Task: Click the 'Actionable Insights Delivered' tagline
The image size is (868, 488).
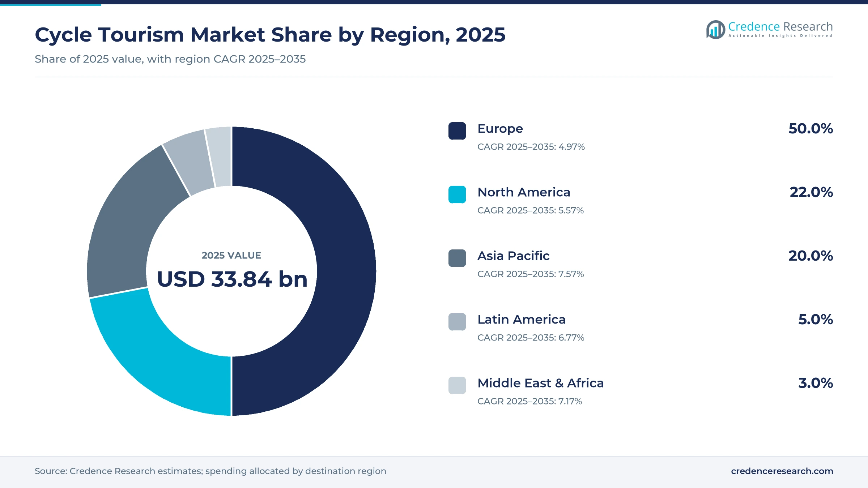Action: [780, 36]
